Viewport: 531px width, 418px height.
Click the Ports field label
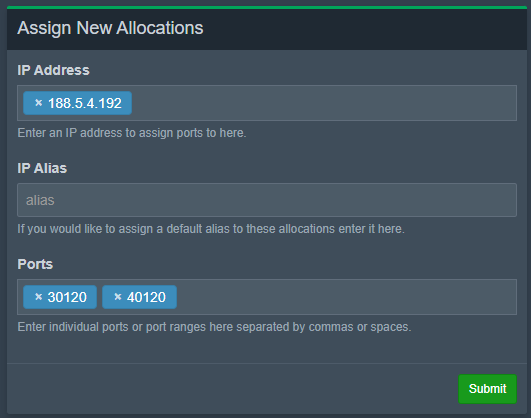pyautogui.click(x=35, y=264)
